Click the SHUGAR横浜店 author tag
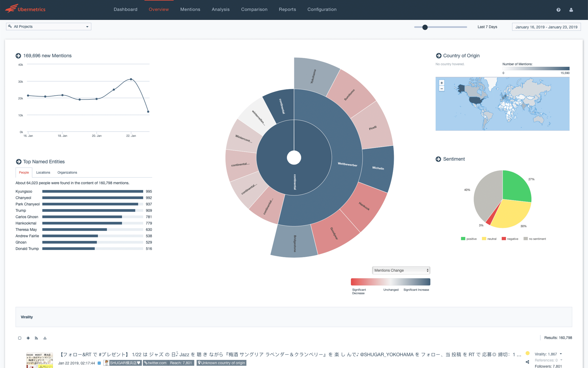This screenshot has width=588, height=368. (122, 363)
